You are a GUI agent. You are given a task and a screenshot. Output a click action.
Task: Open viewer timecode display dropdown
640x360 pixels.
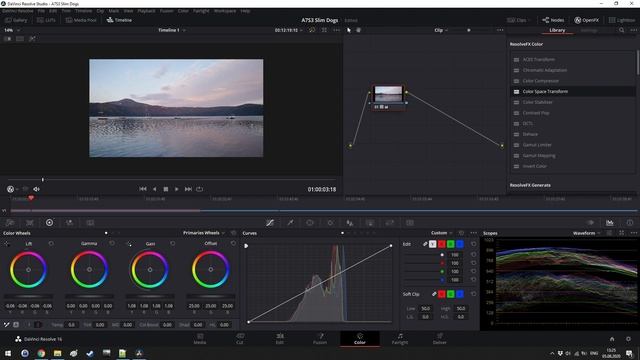288,30
